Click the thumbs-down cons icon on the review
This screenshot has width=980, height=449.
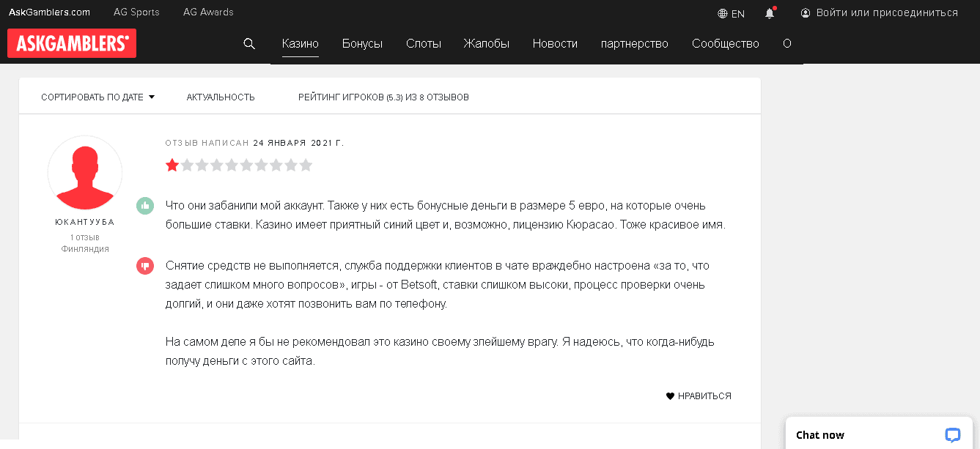pyautogui.click(x=145, y=266)
